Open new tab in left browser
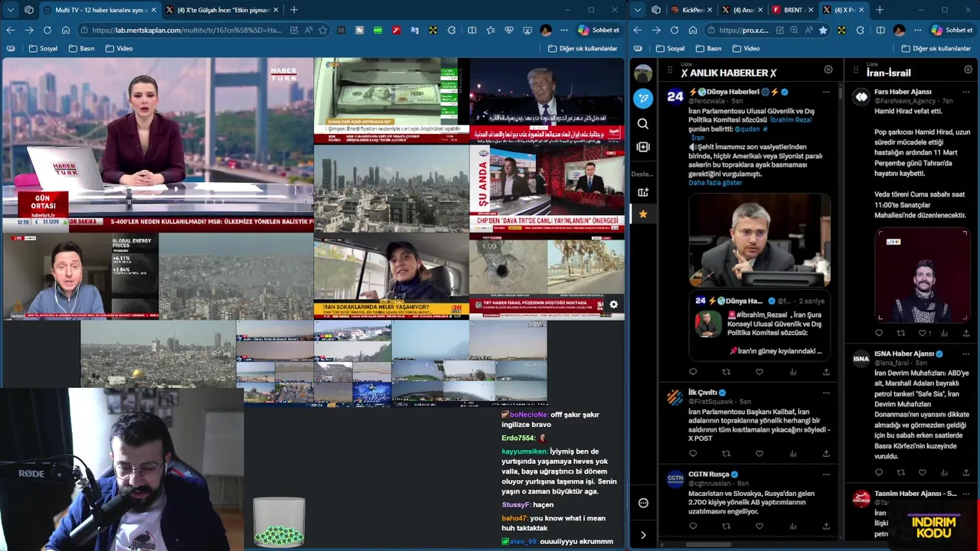 coord(293,10)
